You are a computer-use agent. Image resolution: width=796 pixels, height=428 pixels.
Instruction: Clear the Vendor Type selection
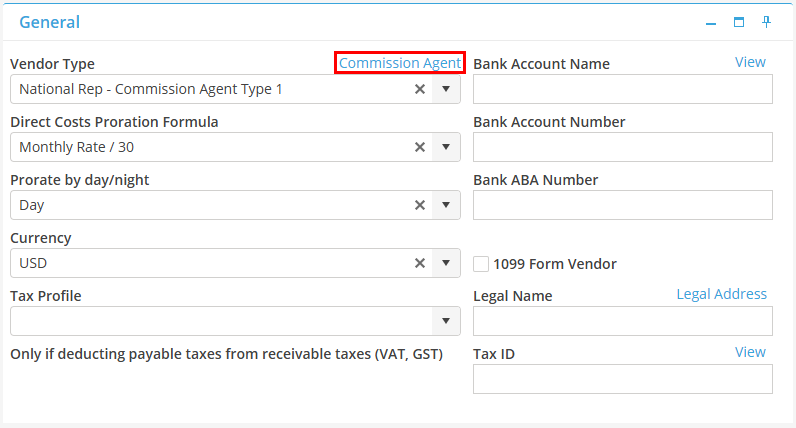420,89
